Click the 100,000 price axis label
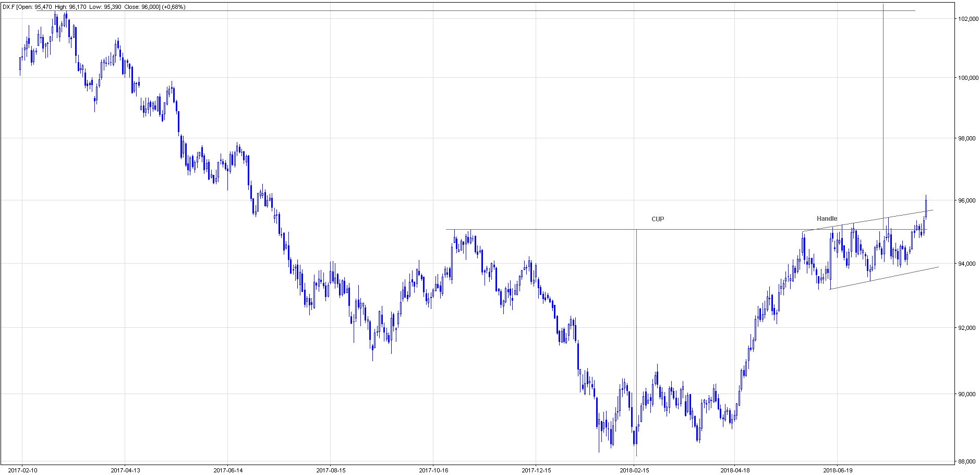 [x=968, y=78]
